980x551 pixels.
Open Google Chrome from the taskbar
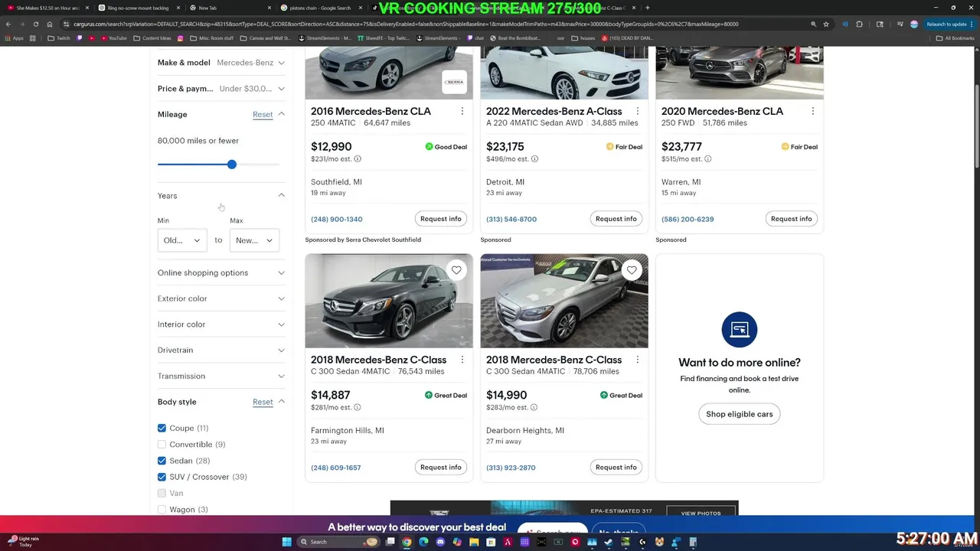407,542
